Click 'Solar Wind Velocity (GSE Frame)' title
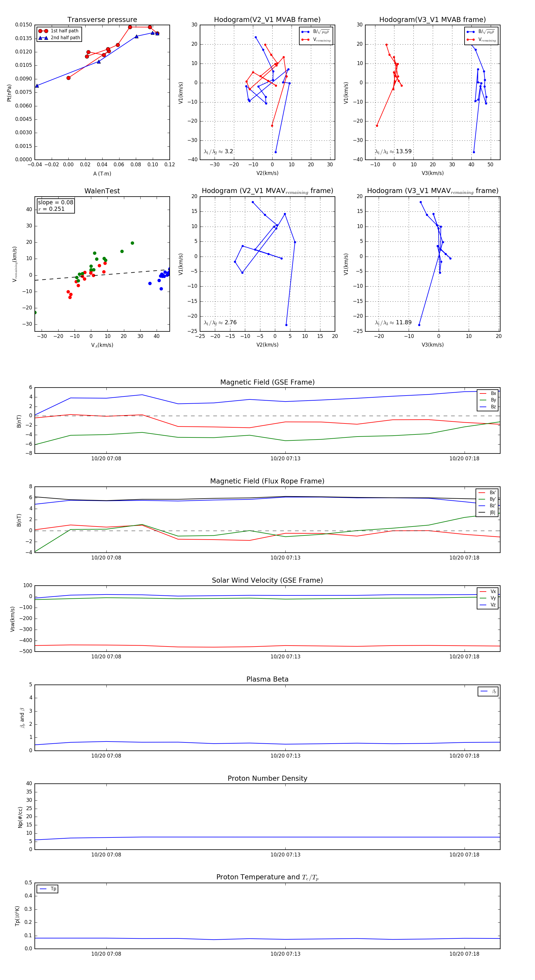This screenshot has height=980, width=535. 267,580
